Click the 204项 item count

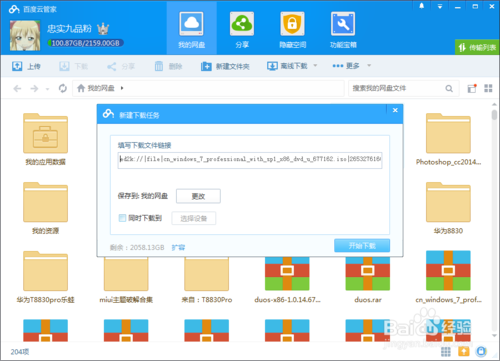(20, 352)
